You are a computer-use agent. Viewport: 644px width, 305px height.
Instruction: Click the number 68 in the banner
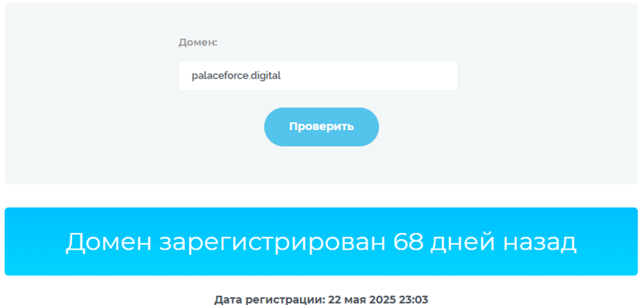pos(408,242)
